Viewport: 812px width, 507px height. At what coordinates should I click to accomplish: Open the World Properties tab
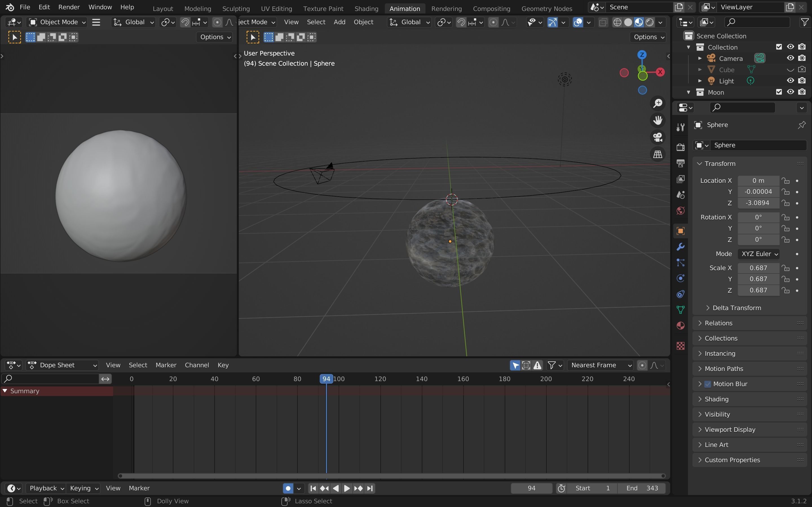coord(680,211)
